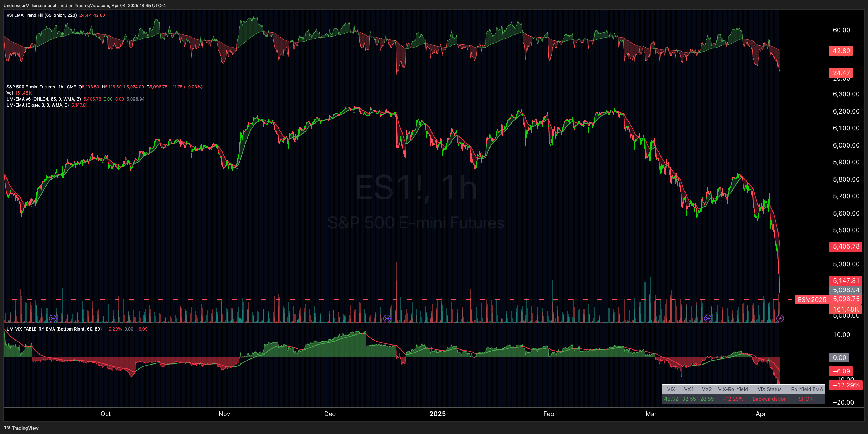This screenshot has width=868, height=434.
Task: Click the ESM2025 contract label
Action: 812,300
